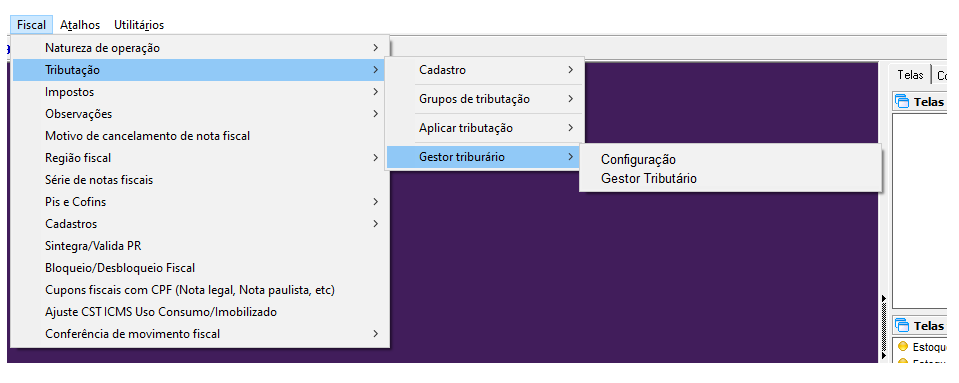Open Região fiscal menu entry
Screen dimensions: 959x383
(200, 158)
